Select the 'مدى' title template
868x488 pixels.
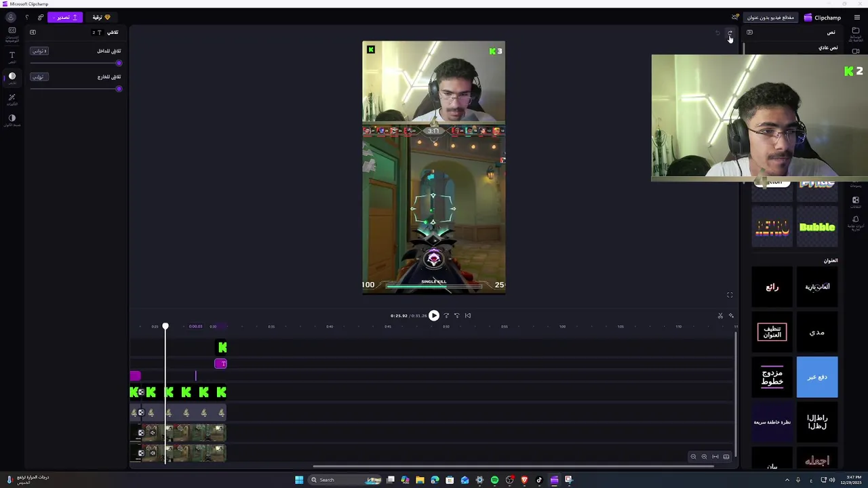pos(817,332)
